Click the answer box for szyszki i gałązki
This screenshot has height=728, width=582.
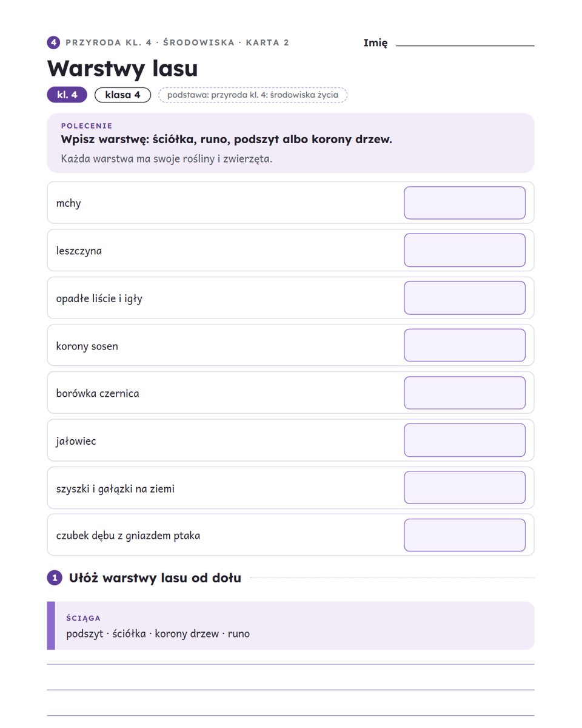(x=465, y=488)
